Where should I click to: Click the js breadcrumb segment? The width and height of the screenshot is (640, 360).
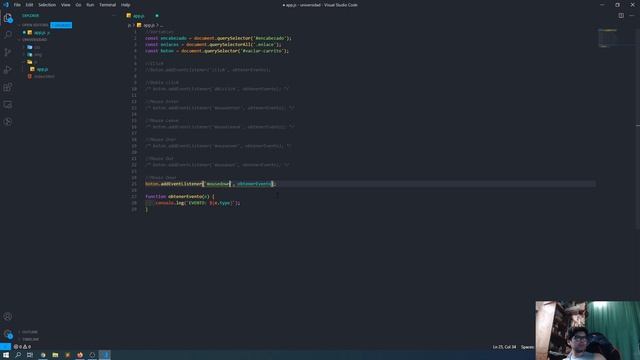[129, 25]
